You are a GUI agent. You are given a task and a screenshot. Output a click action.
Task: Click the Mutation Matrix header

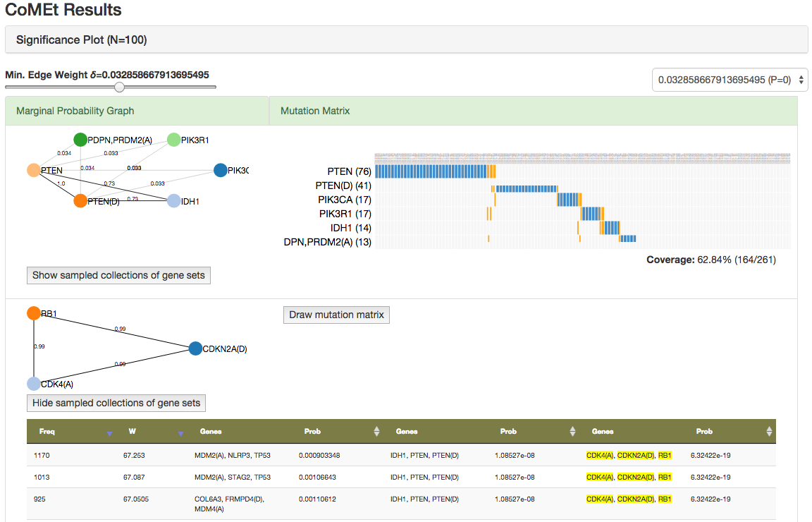point(314,111)
